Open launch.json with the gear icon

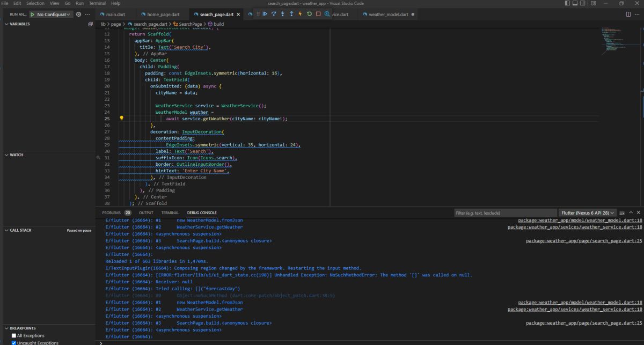tap(79, 14)
